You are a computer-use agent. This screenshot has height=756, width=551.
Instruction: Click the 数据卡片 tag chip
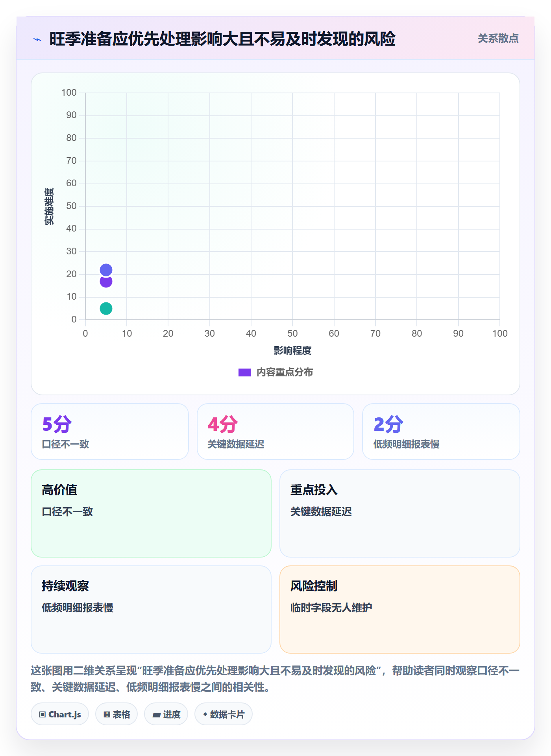(224, 714)
